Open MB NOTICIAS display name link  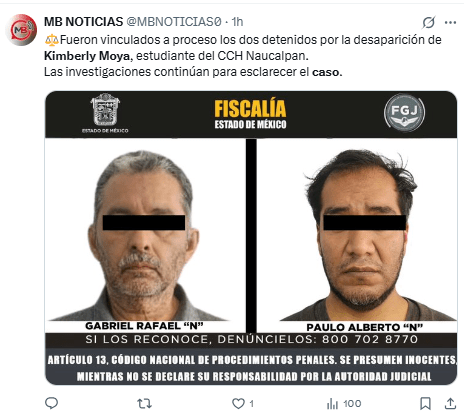tap(83, 22)
